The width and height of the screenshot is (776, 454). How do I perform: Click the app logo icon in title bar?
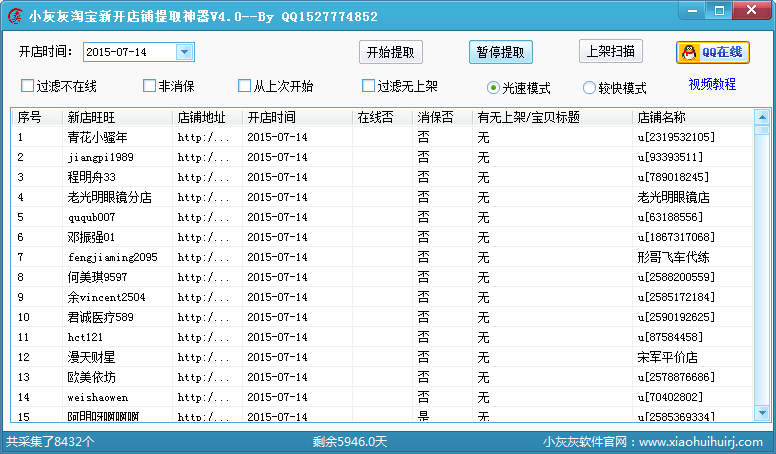coord(14,15)
